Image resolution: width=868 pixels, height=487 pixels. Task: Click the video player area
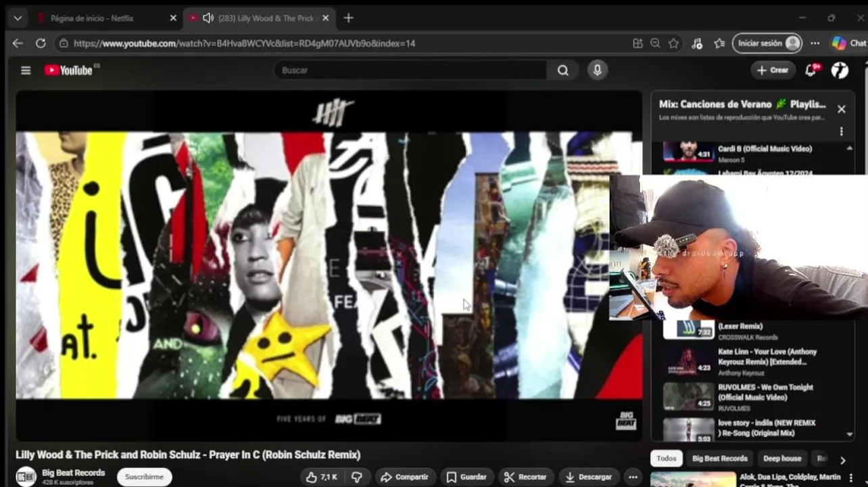[x=329, y=266]
